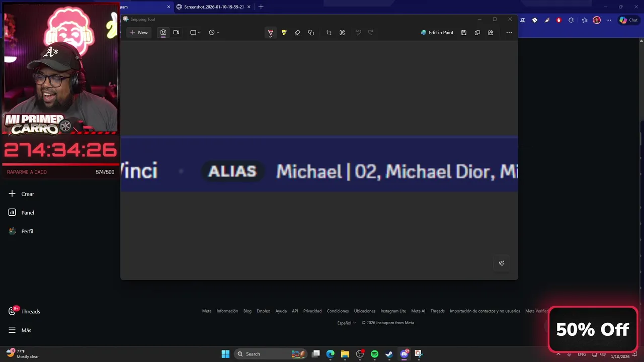The width and height of the screenshot is (644, 362).
Task: Open the Información footer link
Action: 227,311
